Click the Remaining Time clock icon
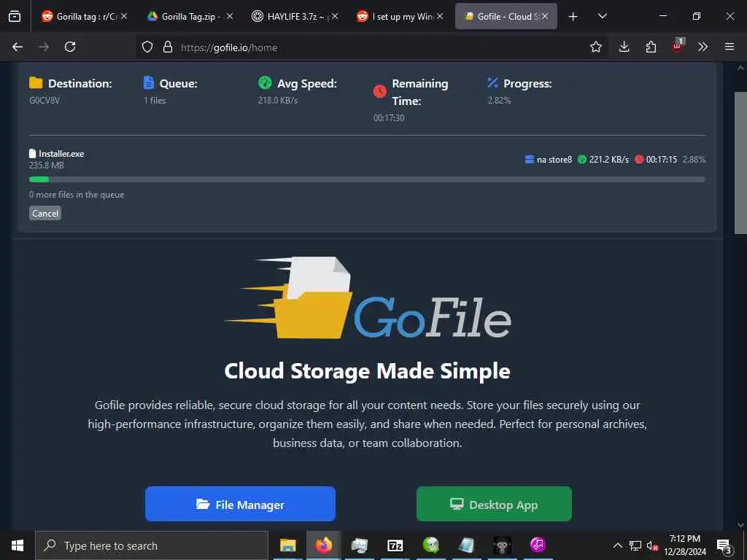This screenshot has width=747, height=560. tap(379, 91)
